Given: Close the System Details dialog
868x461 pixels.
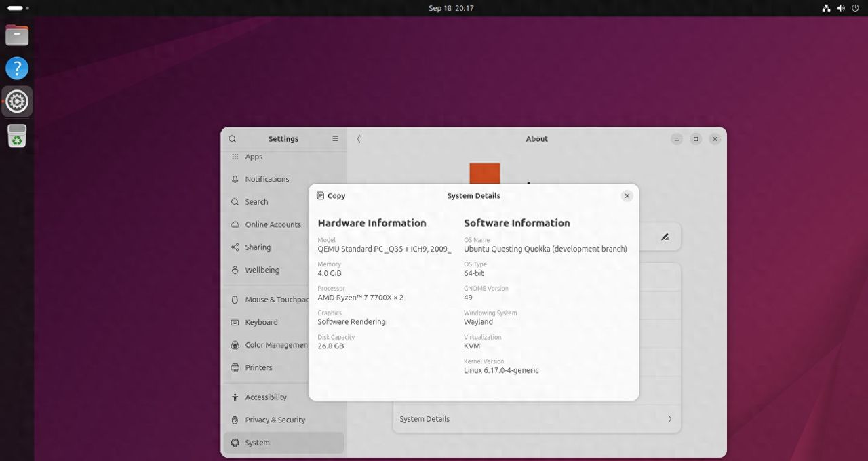Looking at the screenshot, I should (x=627, y=196).
